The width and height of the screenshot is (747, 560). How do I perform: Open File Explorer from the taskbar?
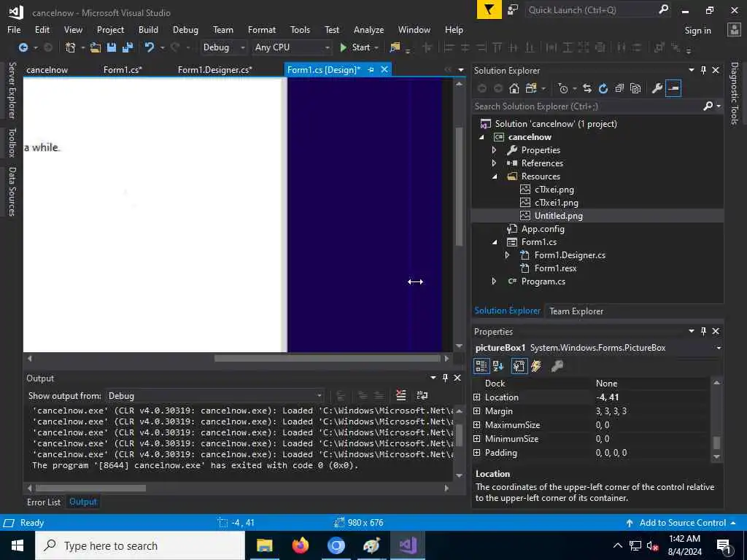coord(264,545)
